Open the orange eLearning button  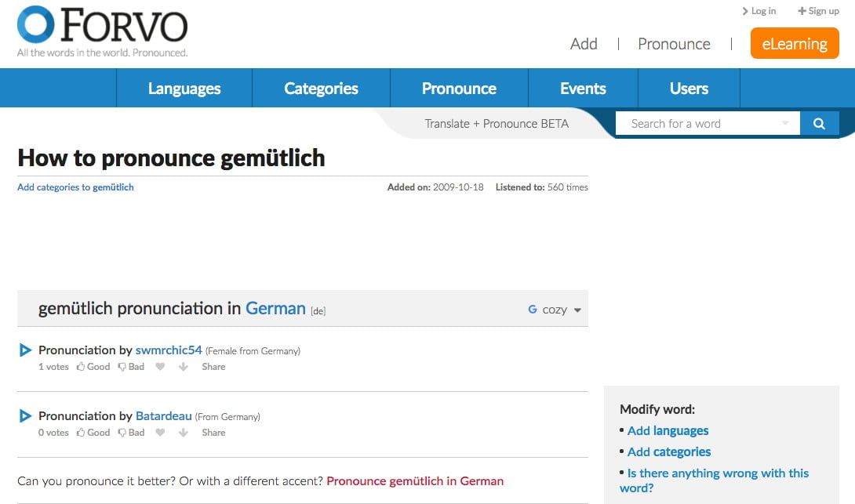(x=795, y=43)
